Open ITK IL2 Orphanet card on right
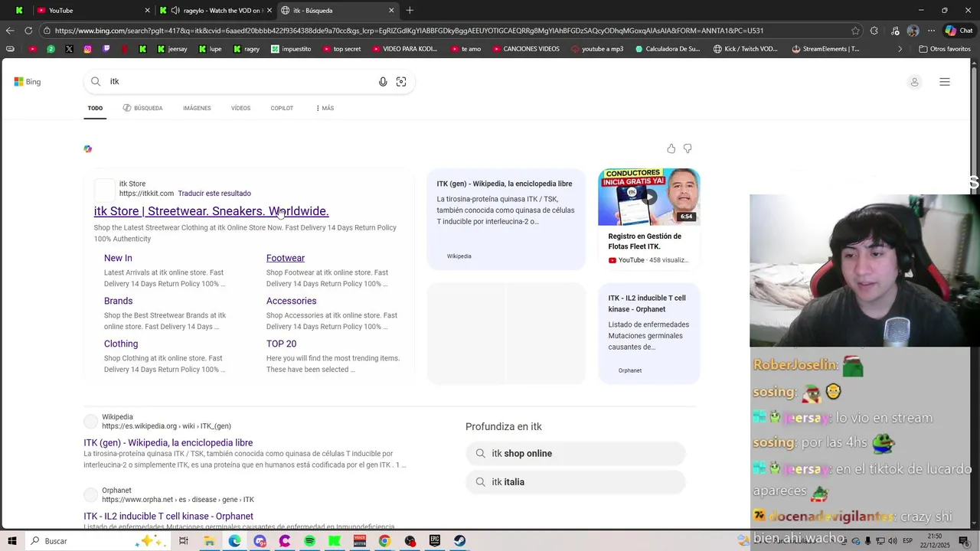Screen dimensions: 980x551 tap(648, 334)
